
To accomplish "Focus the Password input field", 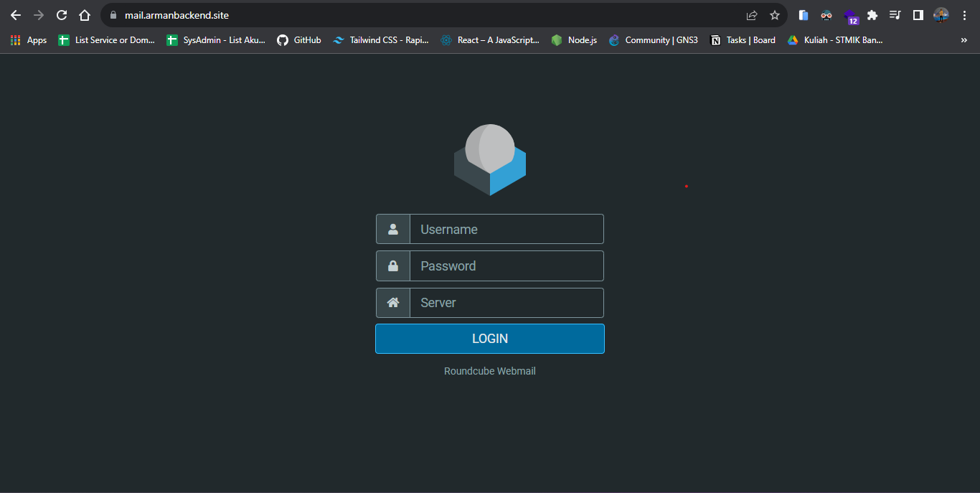I will 507,266.
